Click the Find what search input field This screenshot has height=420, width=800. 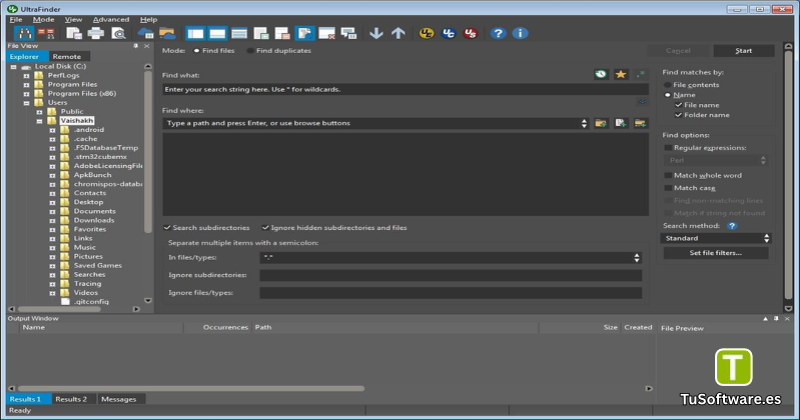pos(405,89)
